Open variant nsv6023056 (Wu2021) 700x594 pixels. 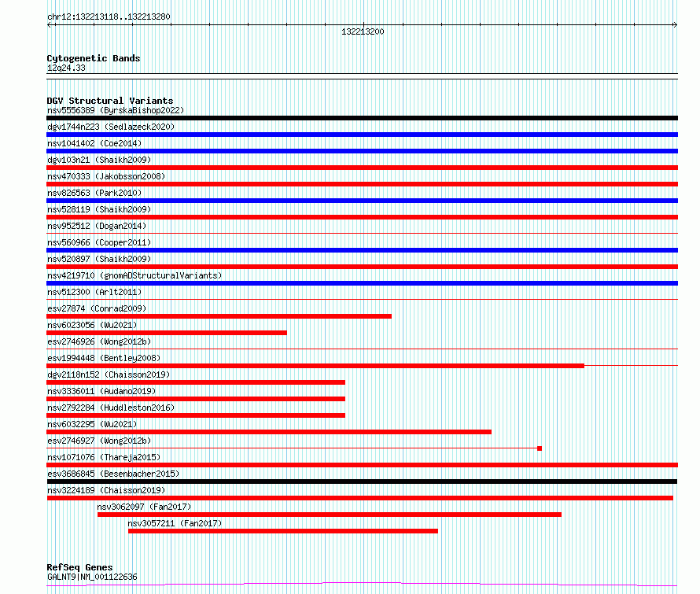click(x=92, y=325)
